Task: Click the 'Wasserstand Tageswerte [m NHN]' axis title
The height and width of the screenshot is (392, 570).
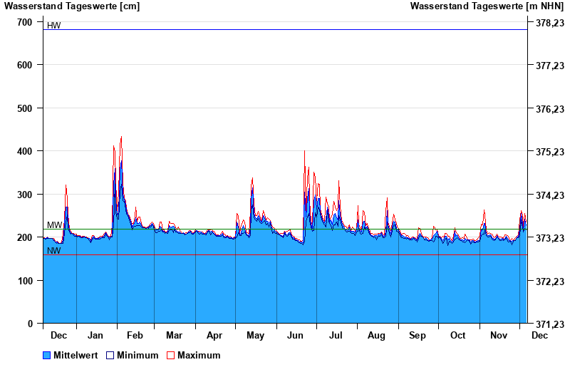Action: coord(488,6)
